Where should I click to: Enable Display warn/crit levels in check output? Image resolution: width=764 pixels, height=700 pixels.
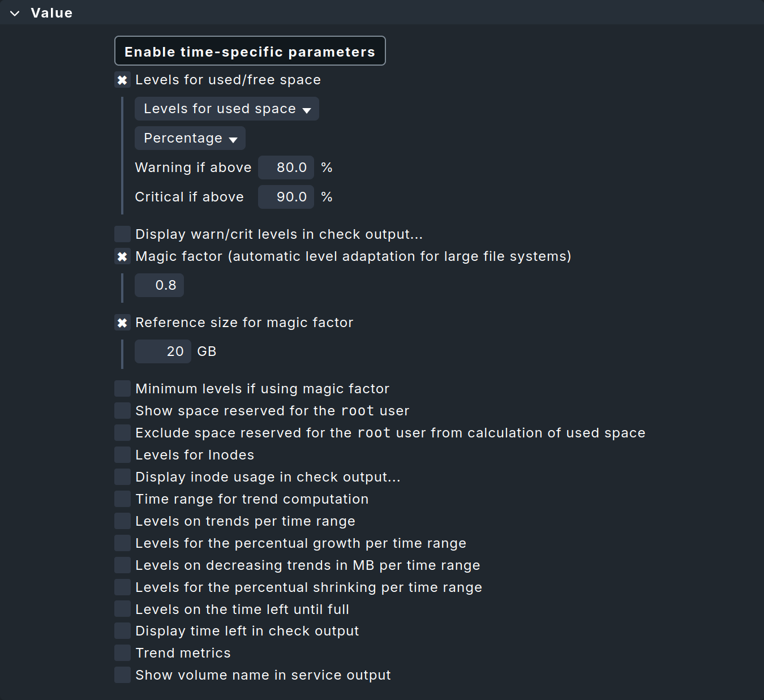[122, 234]
